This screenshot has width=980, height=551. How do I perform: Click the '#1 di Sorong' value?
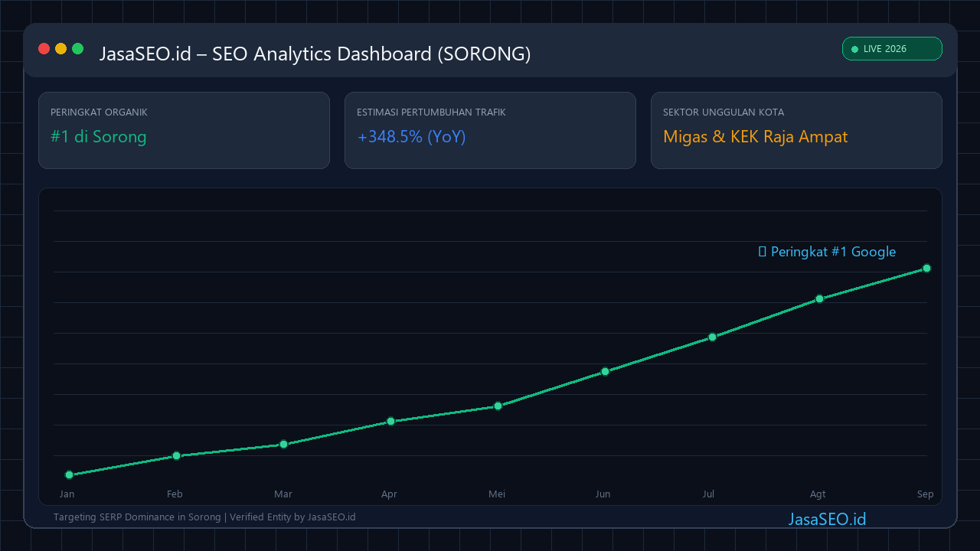click(x=99, y=137)
